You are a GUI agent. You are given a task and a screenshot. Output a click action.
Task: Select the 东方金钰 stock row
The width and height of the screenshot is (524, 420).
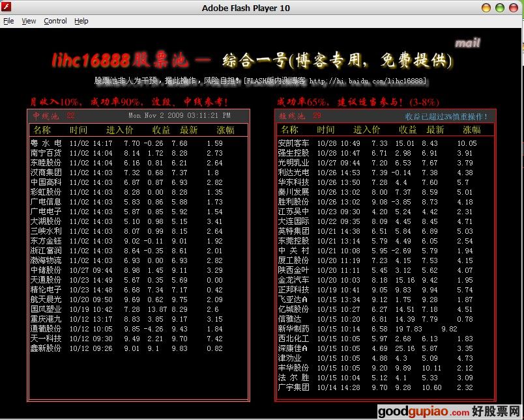click(x=126, y=241)
